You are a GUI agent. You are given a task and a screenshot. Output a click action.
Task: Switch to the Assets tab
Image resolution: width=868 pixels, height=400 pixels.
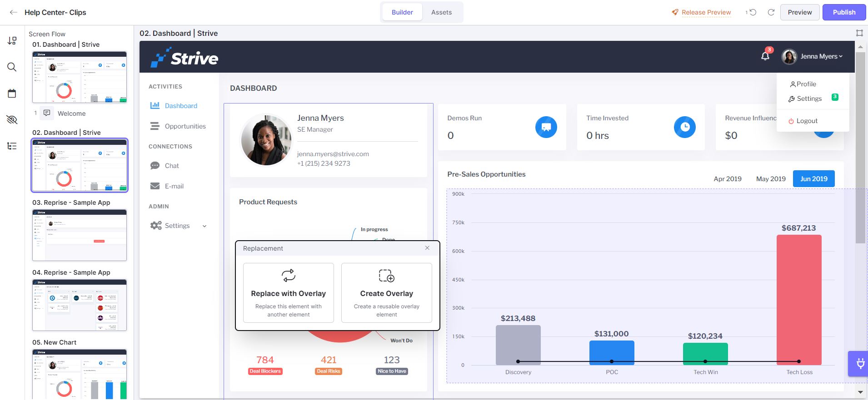click(441, 12)
